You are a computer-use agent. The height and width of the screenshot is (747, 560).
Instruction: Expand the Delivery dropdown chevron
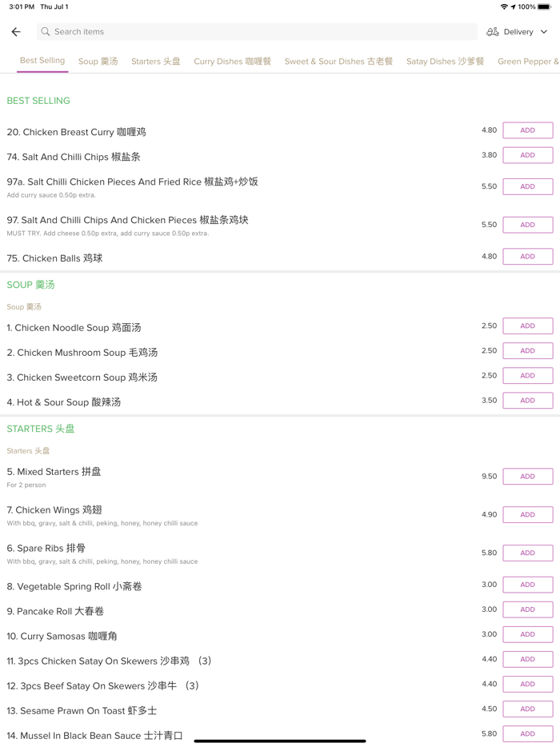(544, 32)
